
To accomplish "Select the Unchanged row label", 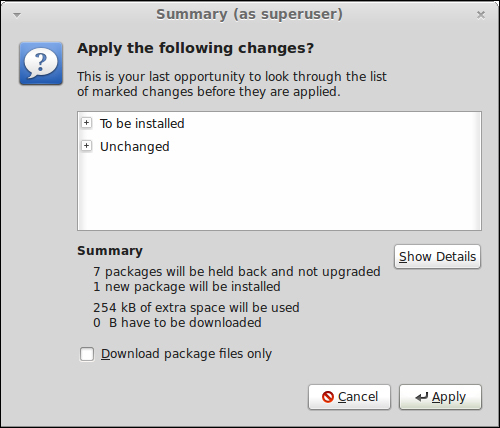I will (135, 147).
